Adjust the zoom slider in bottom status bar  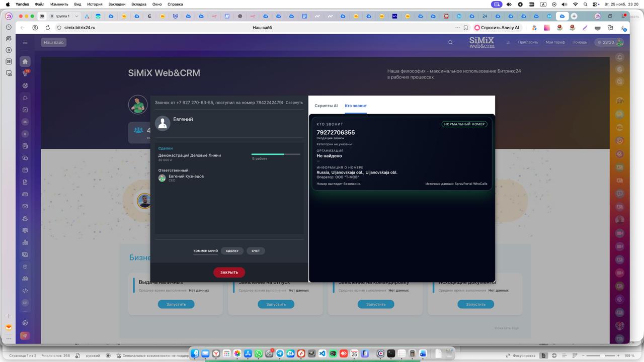pos(601,356)
